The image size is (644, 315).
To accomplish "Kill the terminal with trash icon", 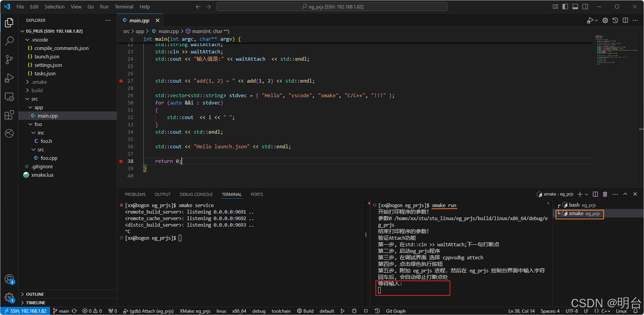I will (x=605, y=194).
